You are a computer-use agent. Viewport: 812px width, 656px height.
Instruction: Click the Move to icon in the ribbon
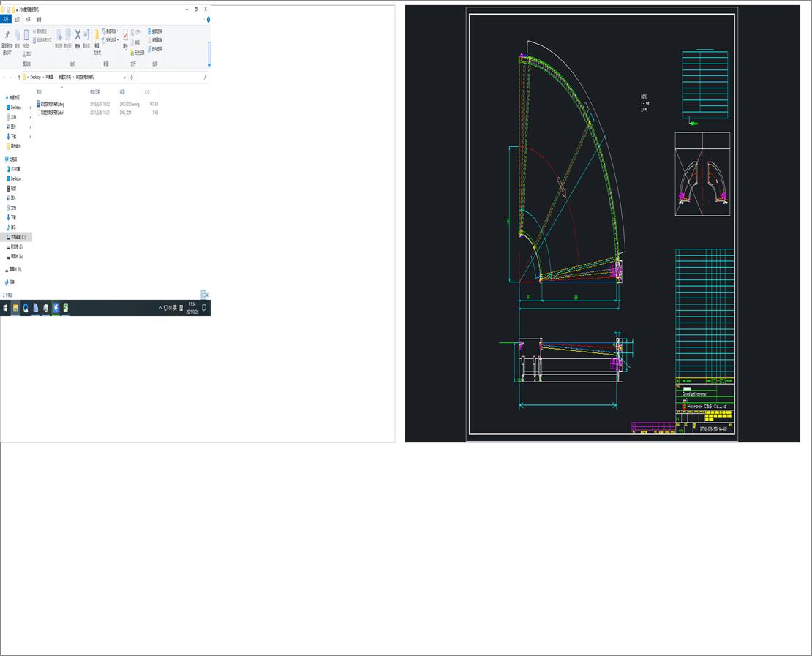(59, 35)
